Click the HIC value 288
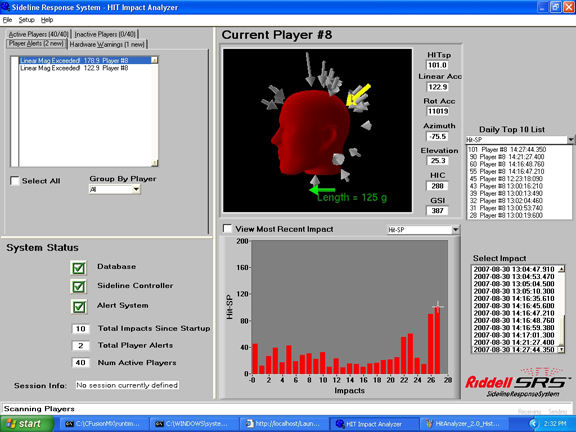The height and width of the screenshot is (432, 576). (x=437, y=186)
